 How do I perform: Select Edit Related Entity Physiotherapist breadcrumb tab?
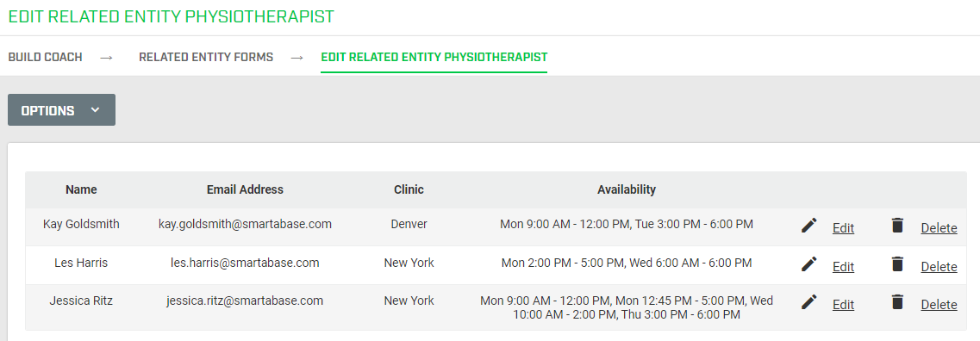coord(434,58)
